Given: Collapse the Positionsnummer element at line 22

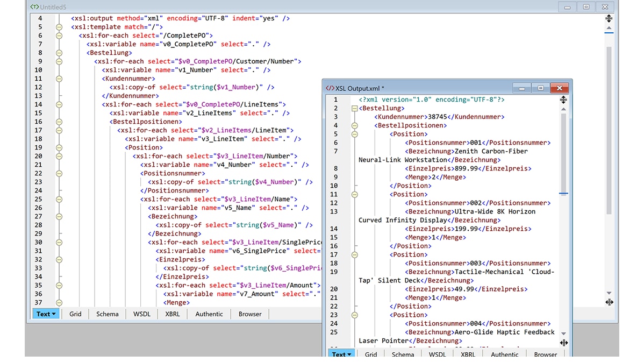Looking at the screenshot, I should coord(59,174).
